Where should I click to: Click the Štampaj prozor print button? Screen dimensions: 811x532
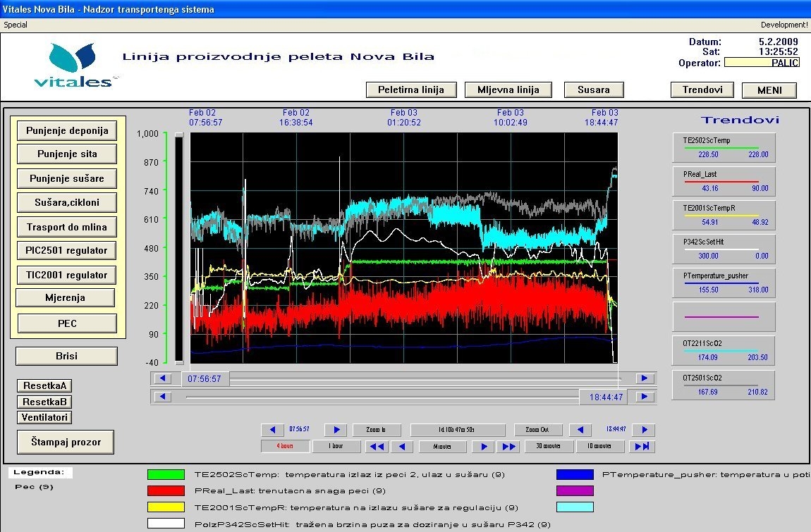click(66, 443)
